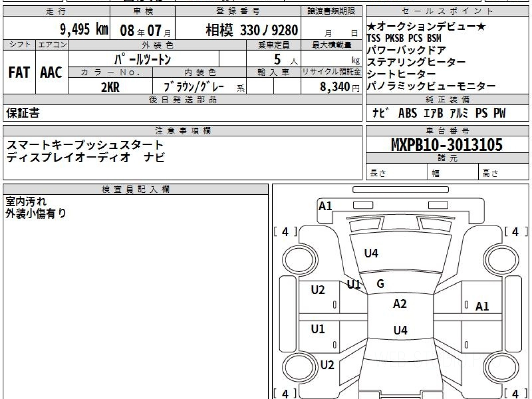Click the AAC air conditioner value
Viewport: 532px width, 399px height.
click(51, 73)
